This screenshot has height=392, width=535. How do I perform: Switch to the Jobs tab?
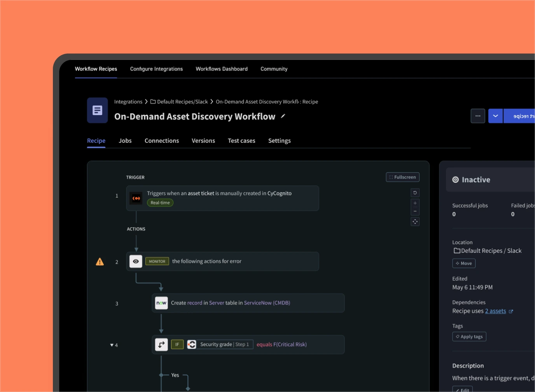point(125,141)
